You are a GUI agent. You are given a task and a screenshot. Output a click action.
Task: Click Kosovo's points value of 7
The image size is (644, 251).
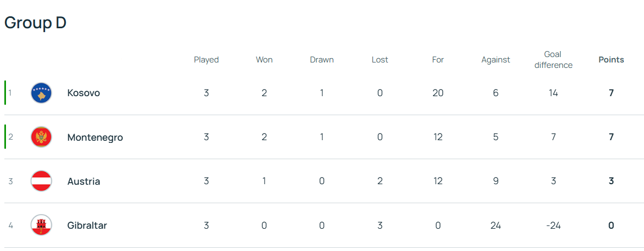click(611, 93)
